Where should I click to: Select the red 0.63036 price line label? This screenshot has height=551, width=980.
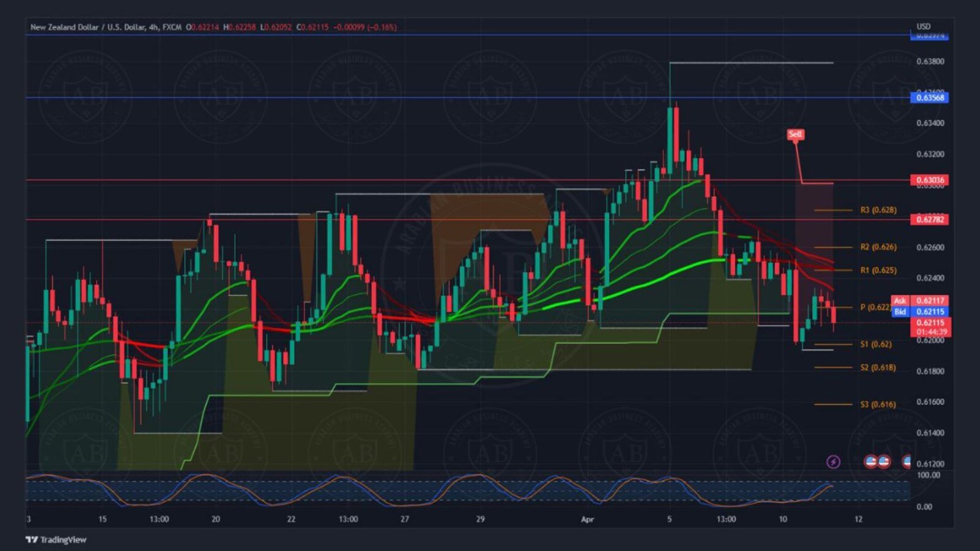(930, 180)
